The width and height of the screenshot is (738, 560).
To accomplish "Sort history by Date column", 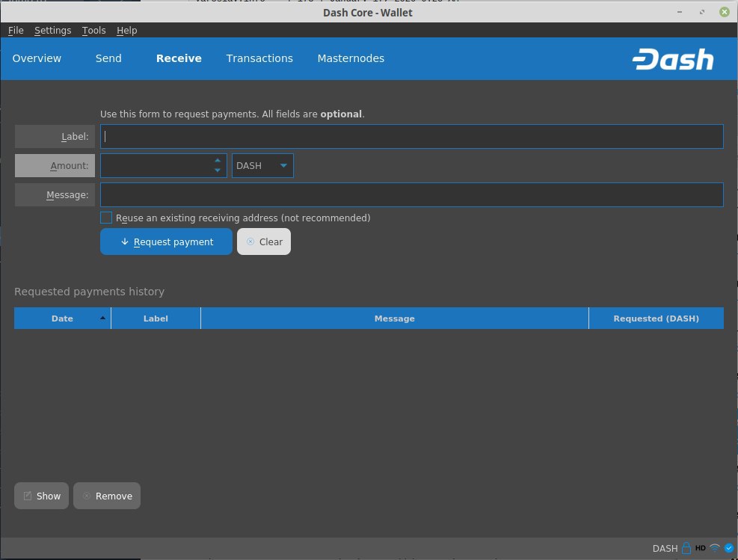I will pyautogui.click(x=62, y=319).
